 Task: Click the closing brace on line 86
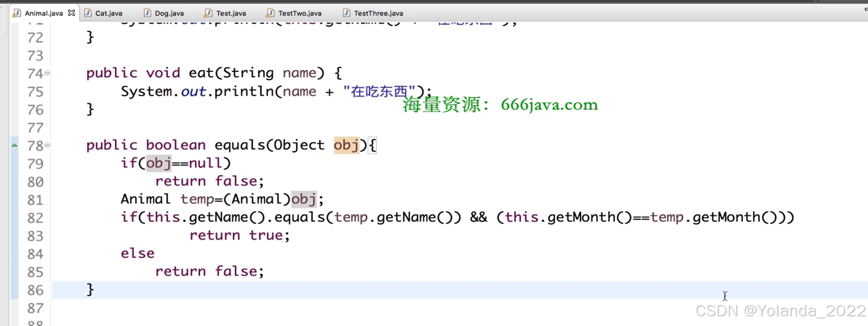tap(90, 290)
